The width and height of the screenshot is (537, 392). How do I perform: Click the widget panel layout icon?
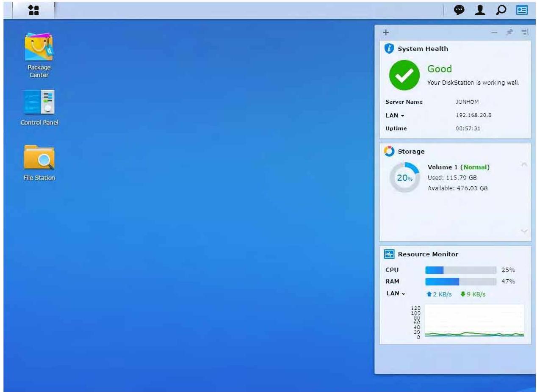point(525,32)
